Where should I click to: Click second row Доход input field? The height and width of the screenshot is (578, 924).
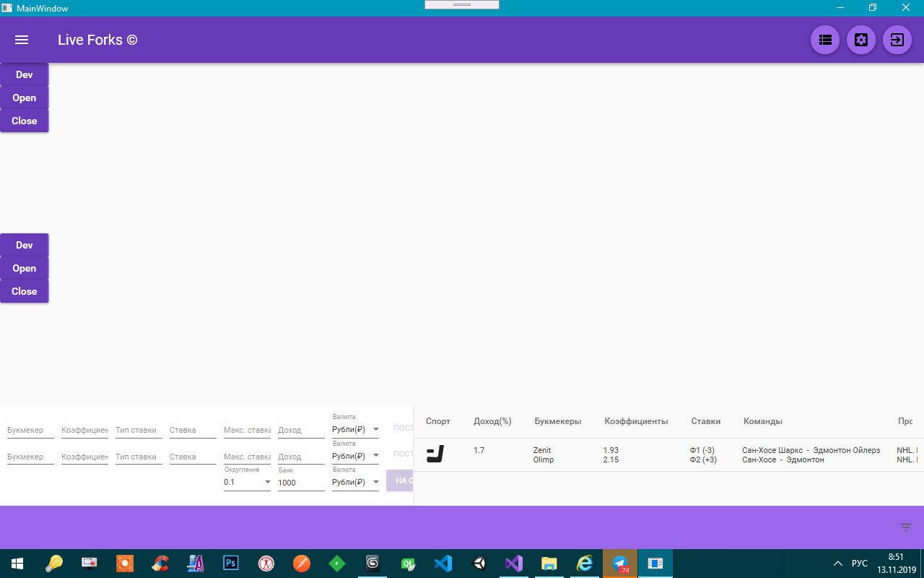click(x=301, y=457)
